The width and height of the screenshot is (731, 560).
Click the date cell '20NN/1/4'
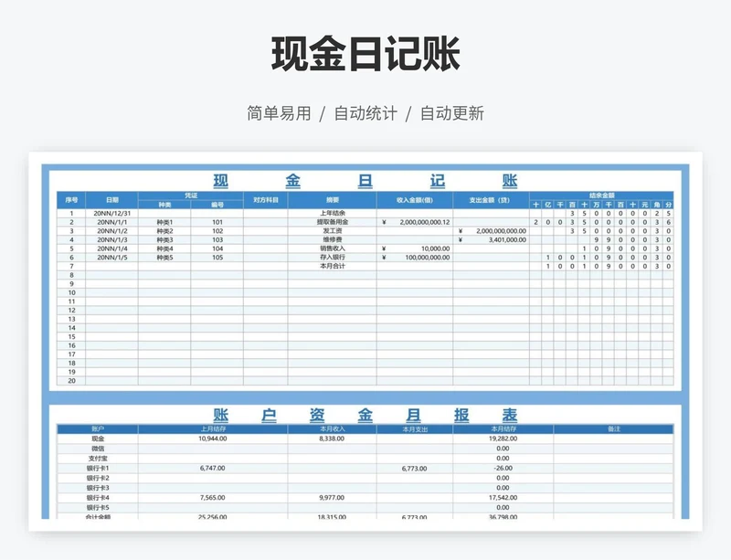[111, 248]
